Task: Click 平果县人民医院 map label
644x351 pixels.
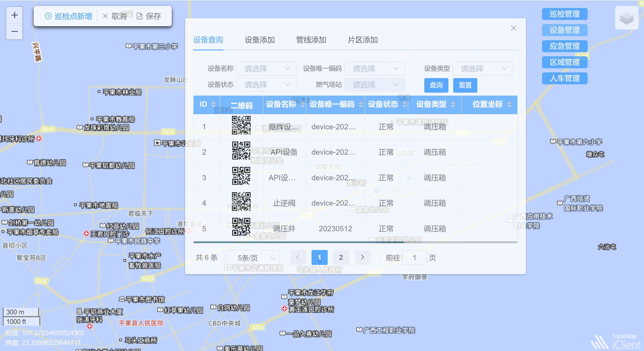Action: click(141, 323)
